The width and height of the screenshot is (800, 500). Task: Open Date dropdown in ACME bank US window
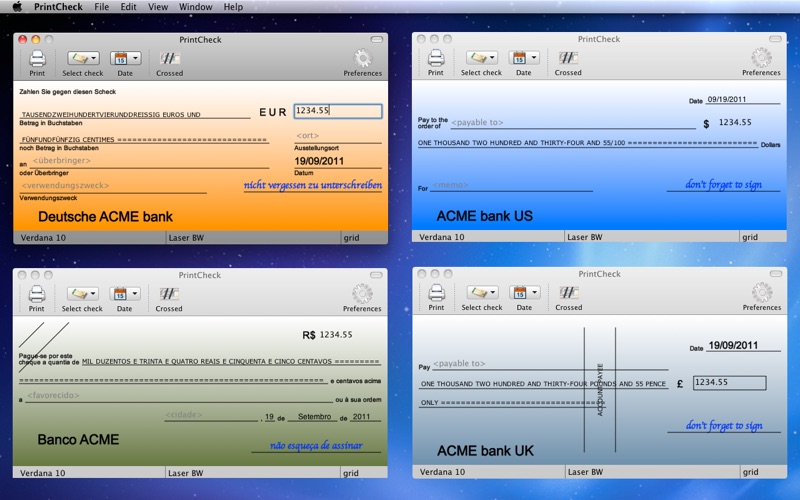point(524,58)
